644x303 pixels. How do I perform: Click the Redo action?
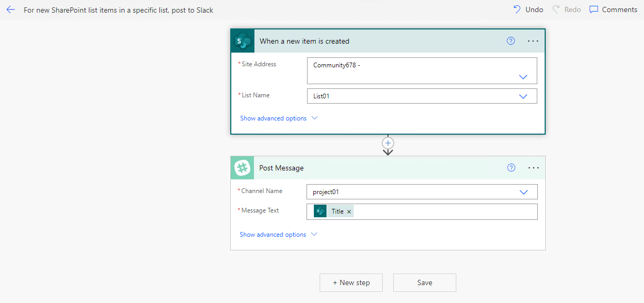pyautogui.click(x=566, y=9)
